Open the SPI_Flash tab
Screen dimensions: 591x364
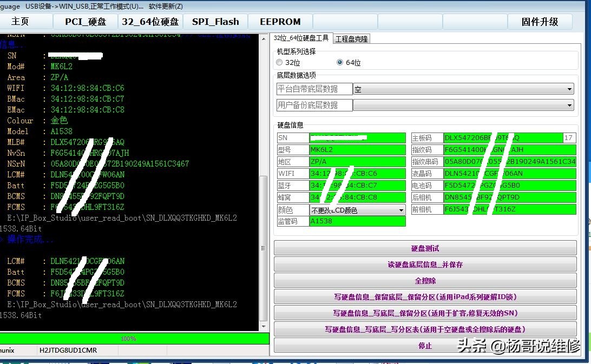point(215,21)
